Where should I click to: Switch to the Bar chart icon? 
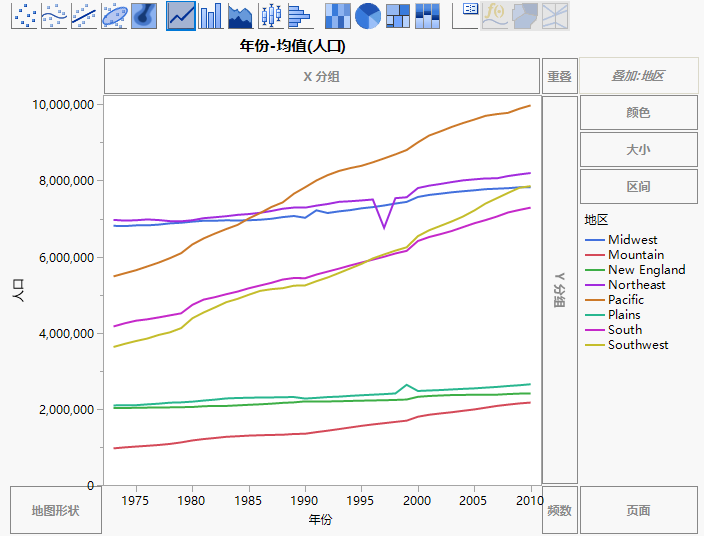pos(211,15)
